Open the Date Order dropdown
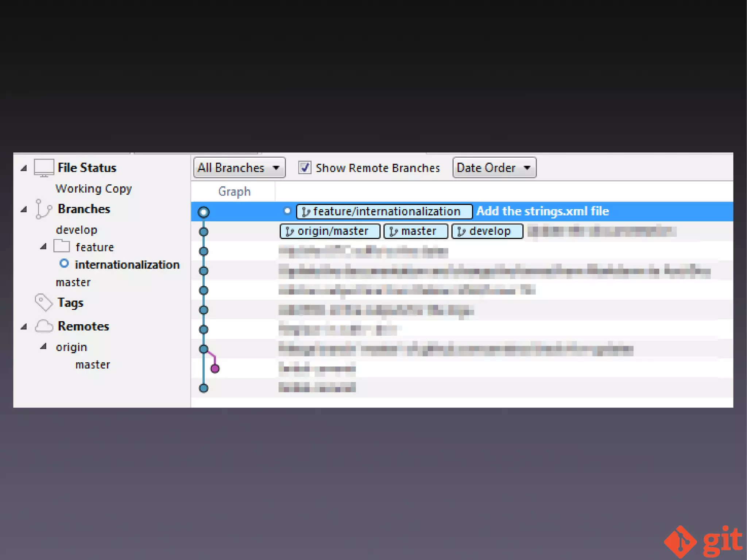747x560 pixels. (494, 168)
